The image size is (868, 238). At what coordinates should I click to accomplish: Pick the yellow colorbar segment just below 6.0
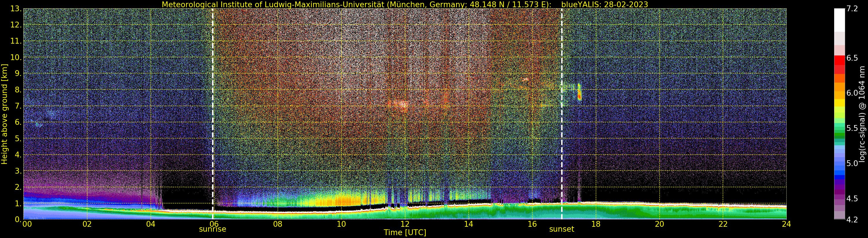[x=839, y=103]
